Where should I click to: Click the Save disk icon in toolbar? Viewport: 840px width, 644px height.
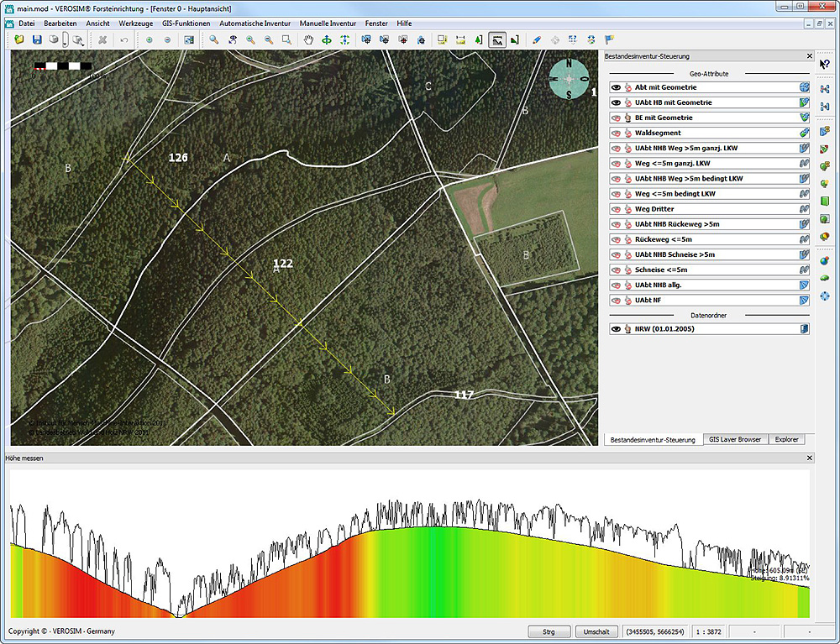(x=36, y=39)
